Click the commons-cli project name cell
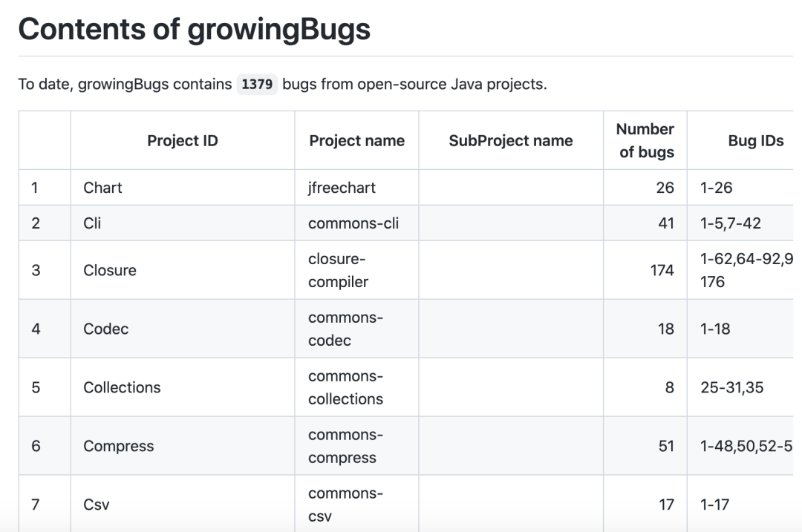802x532 pixels. pyautogui.click(x=353, y=223)
